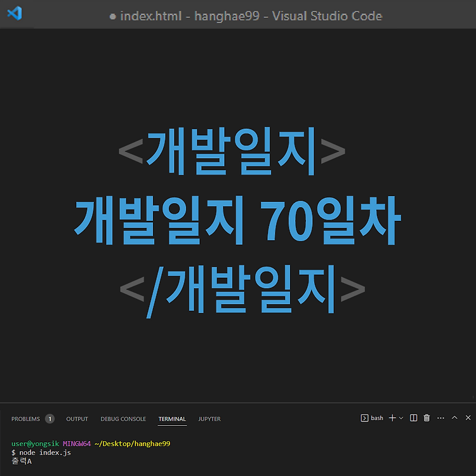Click the closing '</개발일지>' tag text
Viewport: 476px width, 476px height.
click(242, 291)
